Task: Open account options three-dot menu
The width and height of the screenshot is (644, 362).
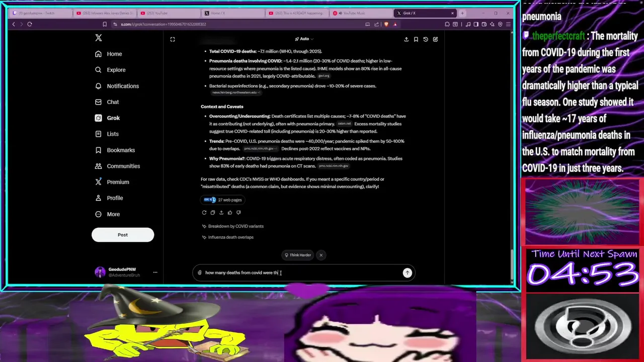Action: click(155, 273)
